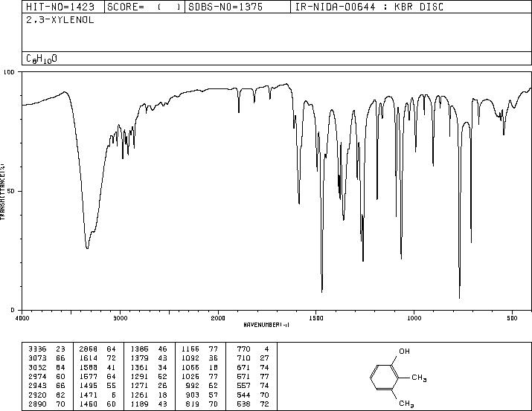This screenshot has height=411, width=532.
Task: Select peak table entry 1379
Action: click(x=139, y=358)
